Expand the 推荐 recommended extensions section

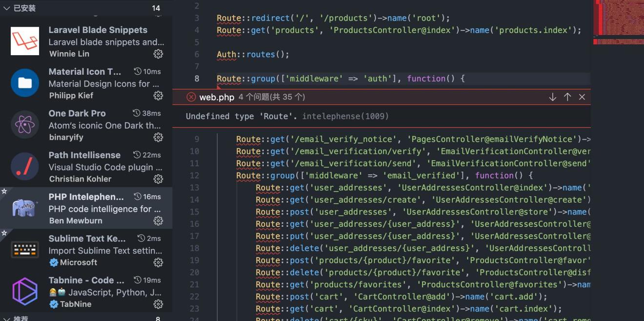7,319
